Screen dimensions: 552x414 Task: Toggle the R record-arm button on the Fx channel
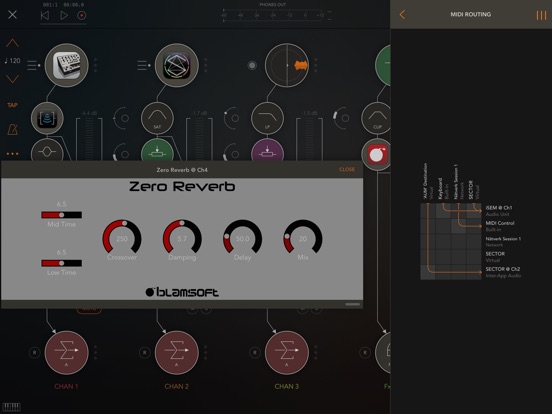[365, 352]
